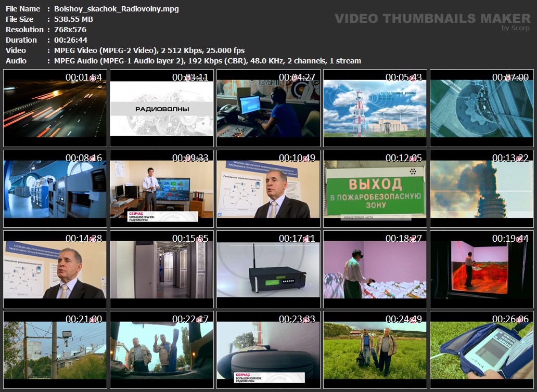Click the 'by Scorp' credit text
This screenshot has width=537, height=392.
[516, 28]
